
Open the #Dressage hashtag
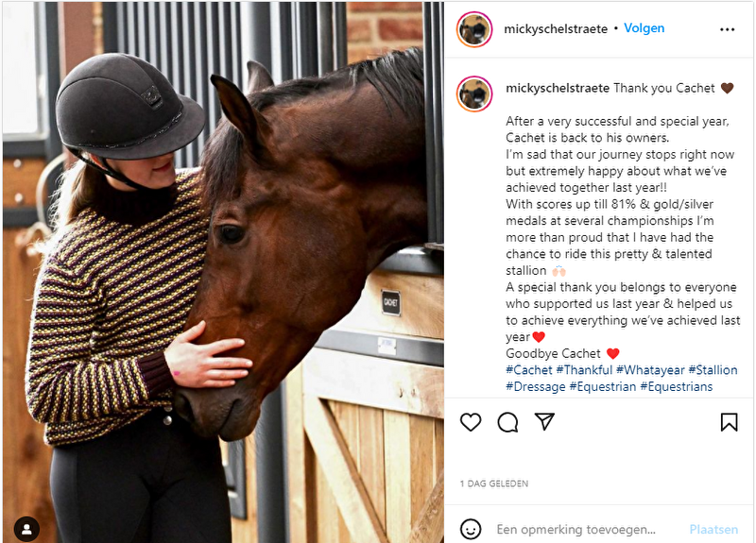pos(536,386)
